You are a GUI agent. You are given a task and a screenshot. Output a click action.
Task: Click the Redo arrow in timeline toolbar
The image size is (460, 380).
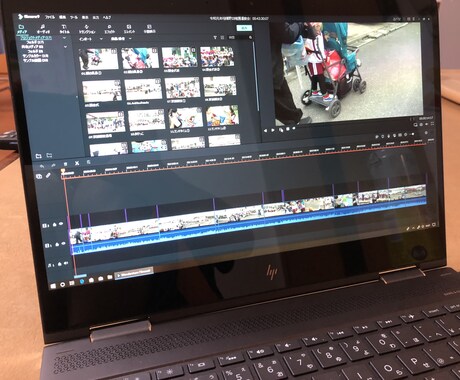53,165
